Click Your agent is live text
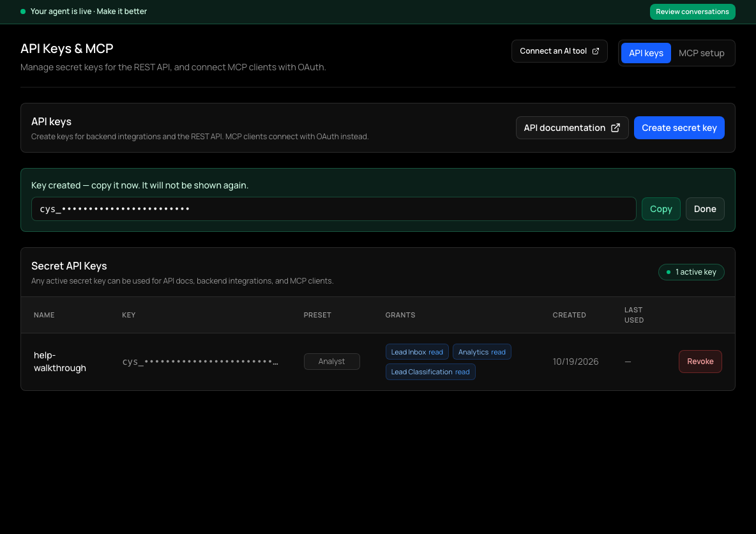Viewport: 756px width, 534px height. (x=61, y=11)
